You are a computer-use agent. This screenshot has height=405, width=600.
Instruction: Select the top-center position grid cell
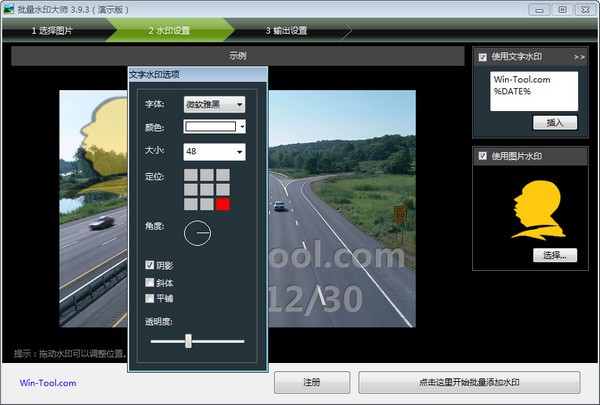coord(208,175)
